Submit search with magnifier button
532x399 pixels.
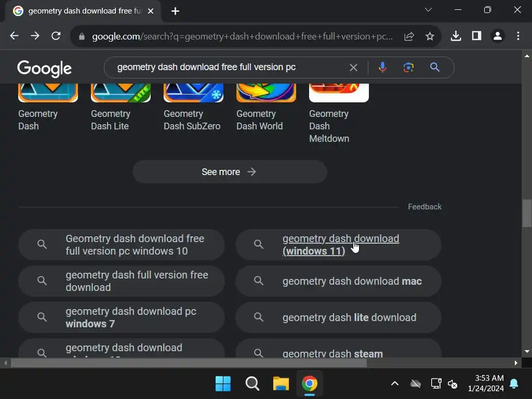click(x=435, y=67)
